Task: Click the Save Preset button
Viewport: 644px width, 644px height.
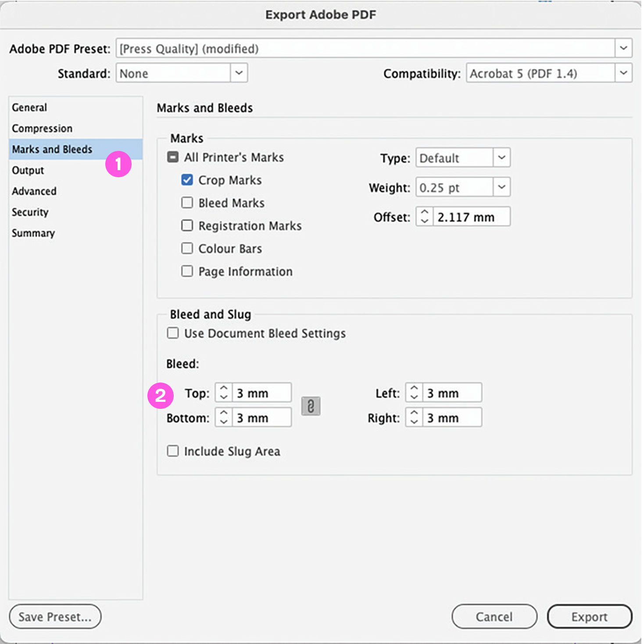Action: (55, 616)
